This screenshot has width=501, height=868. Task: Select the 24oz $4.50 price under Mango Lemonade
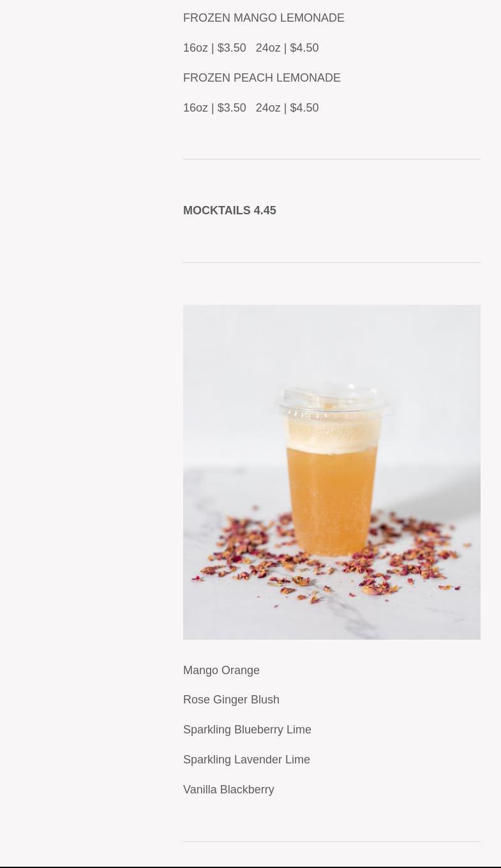287,48
